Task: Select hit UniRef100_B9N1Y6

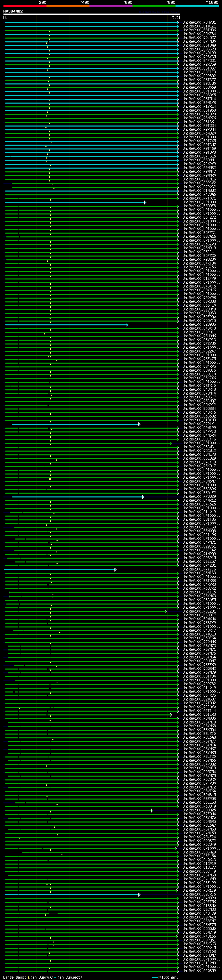Action: point(199,103)
